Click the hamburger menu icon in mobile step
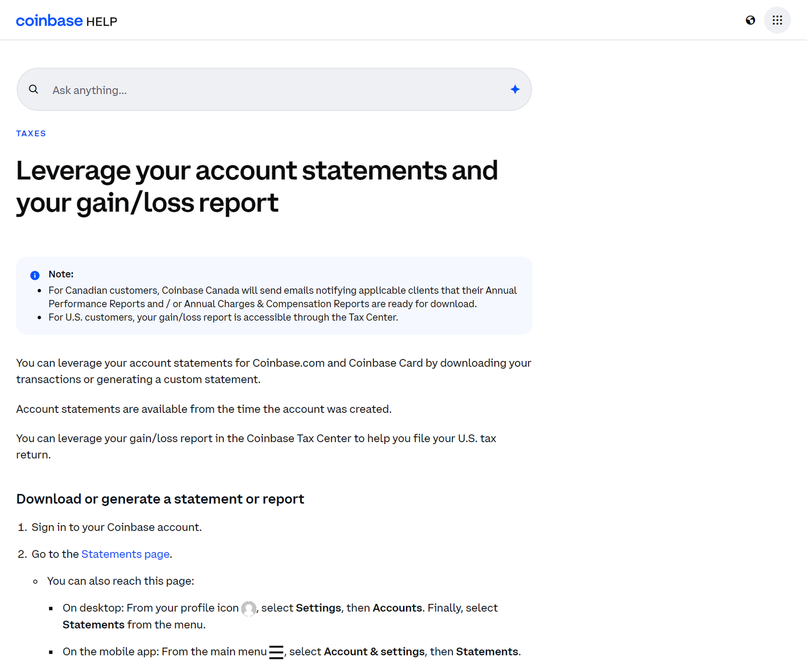The height and width of the screenshot is (672, 807). (x=276, y=652)
